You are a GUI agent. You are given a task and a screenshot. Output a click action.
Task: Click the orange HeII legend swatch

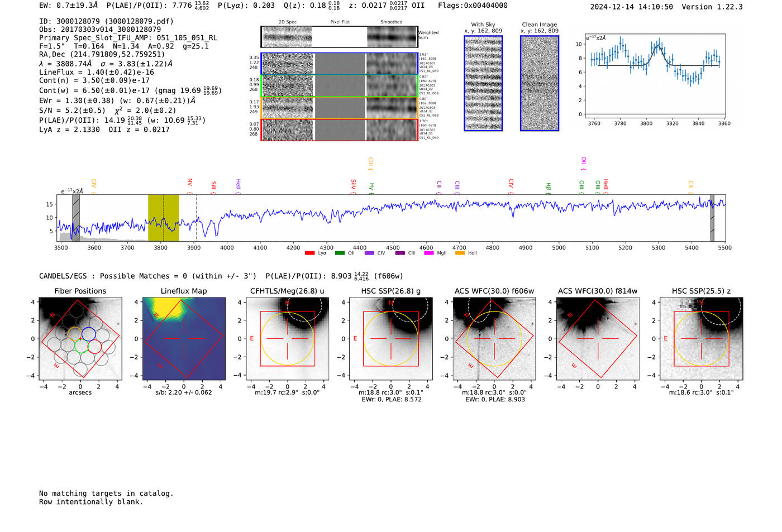point(460,253)
